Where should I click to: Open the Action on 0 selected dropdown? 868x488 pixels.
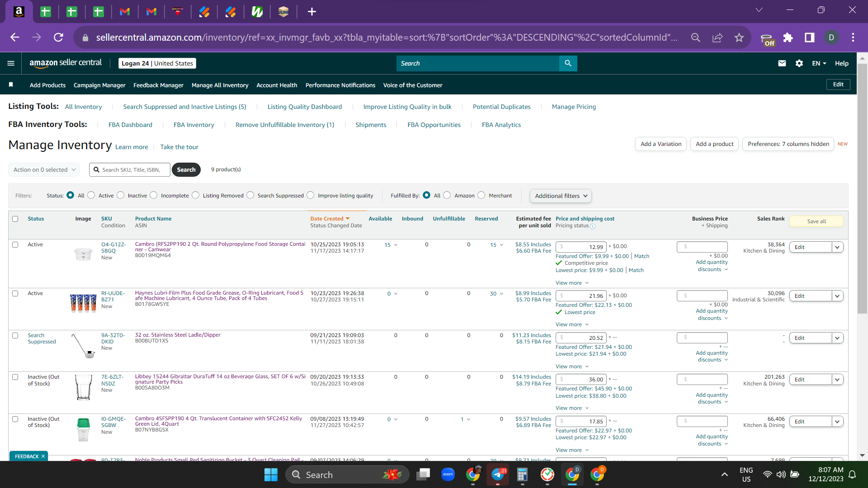(x=44, y=170)
